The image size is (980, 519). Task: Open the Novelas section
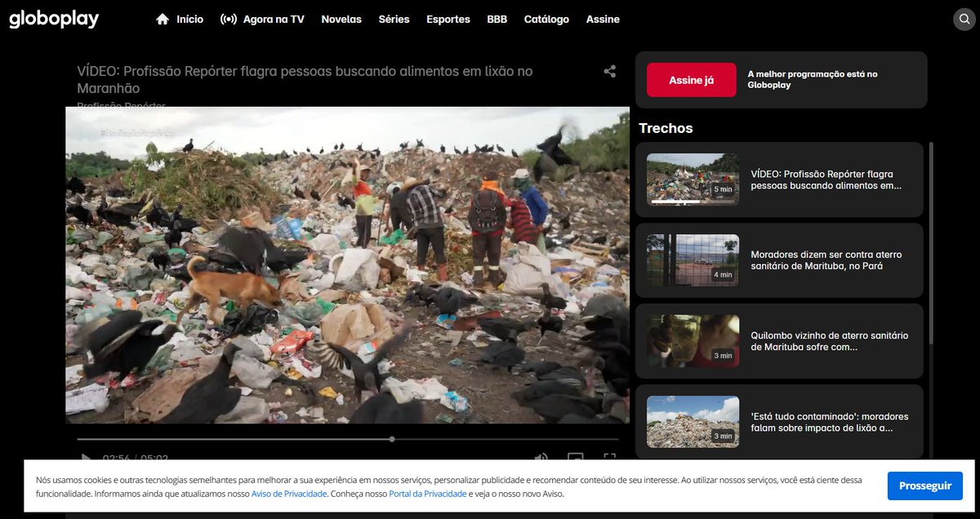(x=341, y=19)
